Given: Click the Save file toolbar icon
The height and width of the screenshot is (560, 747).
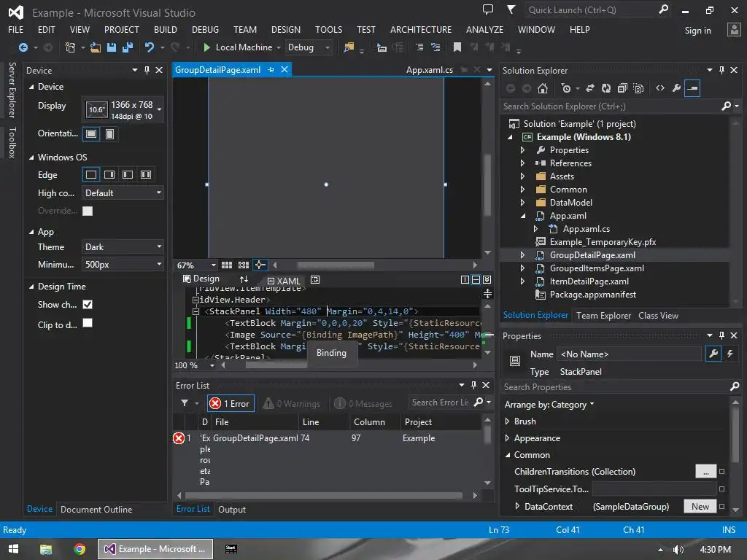Looking at the screenshot, I should (112, 47).
